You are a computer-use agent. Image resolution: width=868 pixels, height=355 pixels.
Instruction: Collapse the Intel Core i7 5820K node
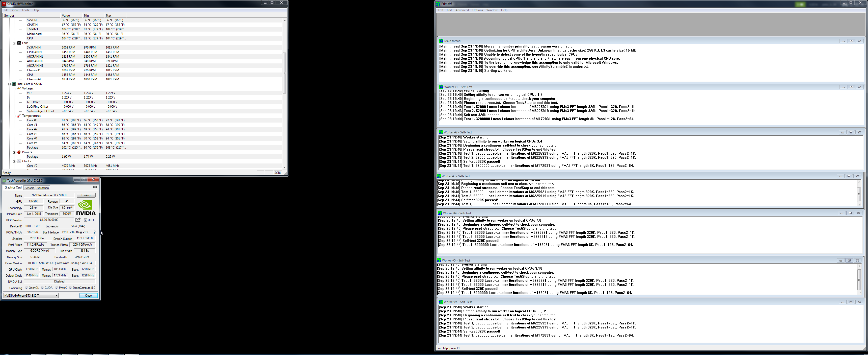[9, 84]
